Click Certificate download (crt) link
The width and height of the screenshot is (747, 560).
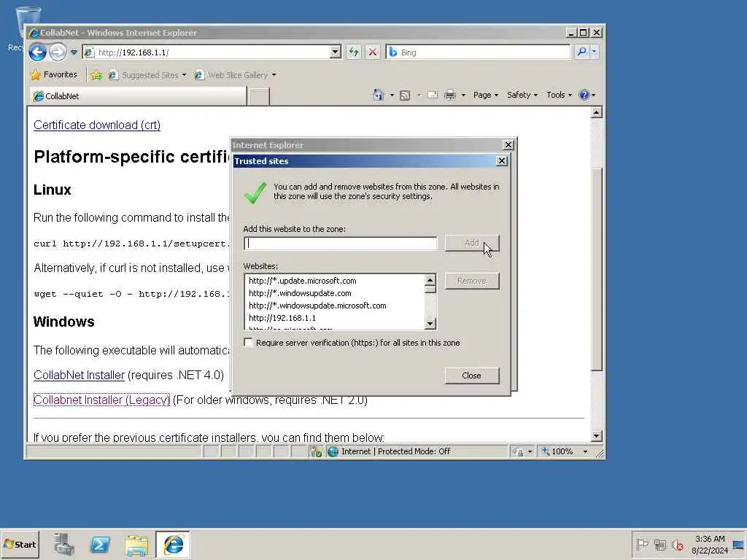click(97, 125)
